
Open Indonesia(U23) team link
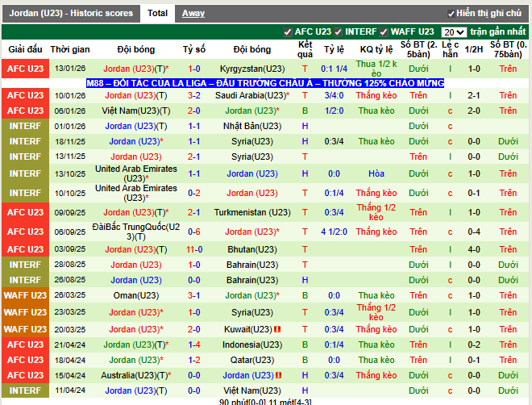pyautogui.click(x=252, y=345)
